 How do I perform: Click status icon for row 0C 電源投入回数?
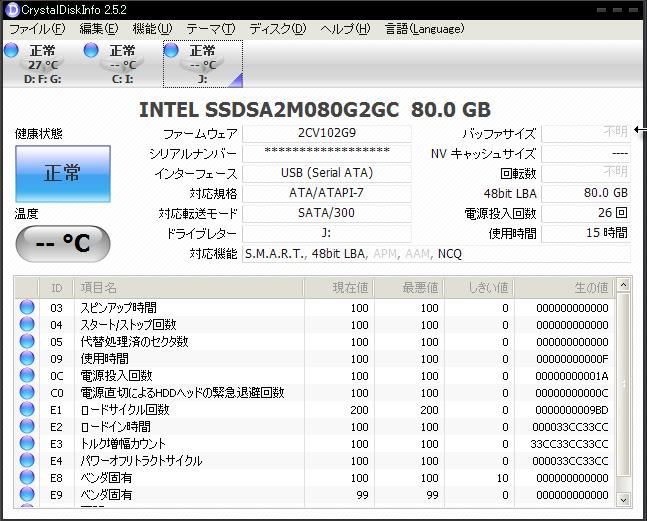(x=27, y=375)
